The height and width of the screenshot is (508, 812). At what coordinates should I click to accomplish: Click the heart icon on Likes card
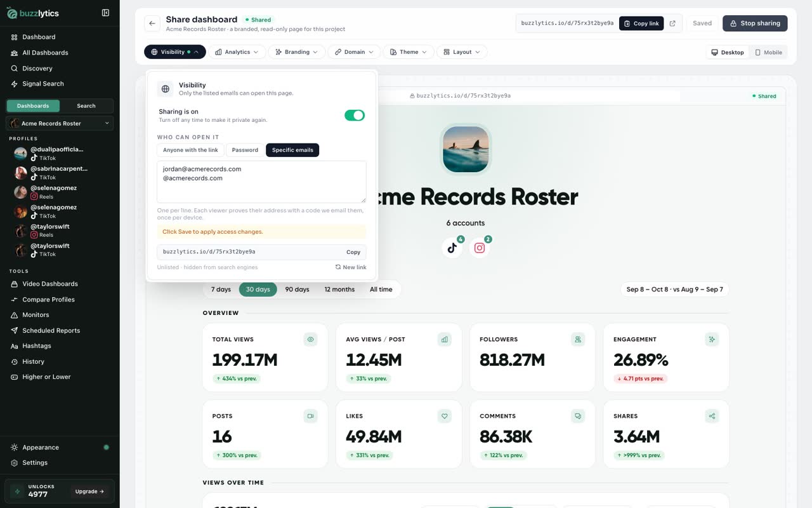click(445, 417)
